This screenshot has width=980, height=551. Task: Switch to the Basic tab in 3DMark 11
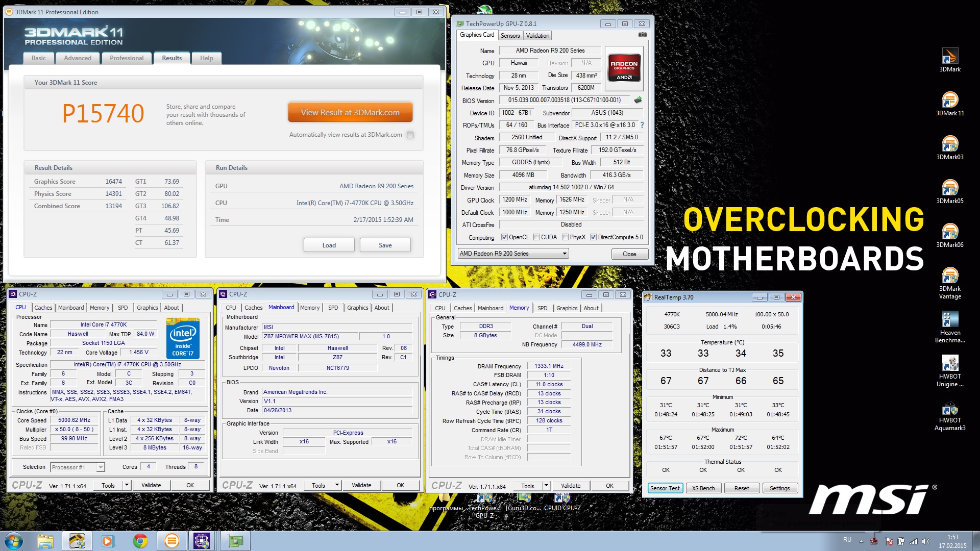[39, 58]
